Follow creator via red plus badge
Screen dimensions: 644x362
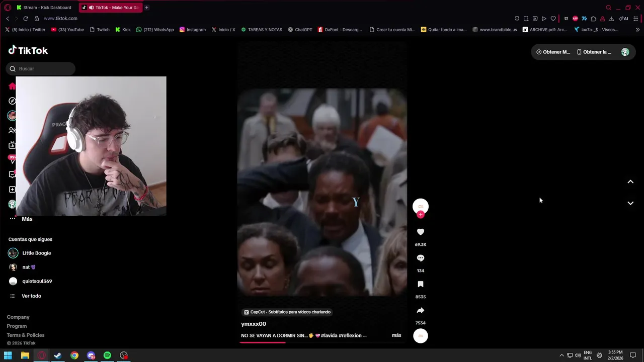click(x=421, y=215)
